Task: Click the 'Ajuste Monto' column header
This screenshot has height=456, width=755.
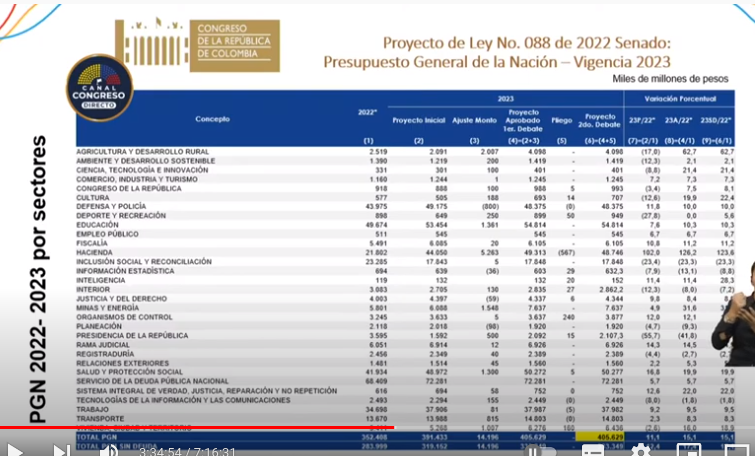Action: 474,120
